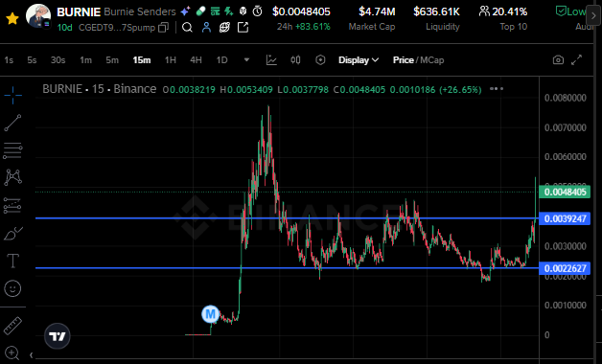Screen dimensions: 602x364
Task: Select the Fibonacci retracement lines tool
Action: (12, 150)
